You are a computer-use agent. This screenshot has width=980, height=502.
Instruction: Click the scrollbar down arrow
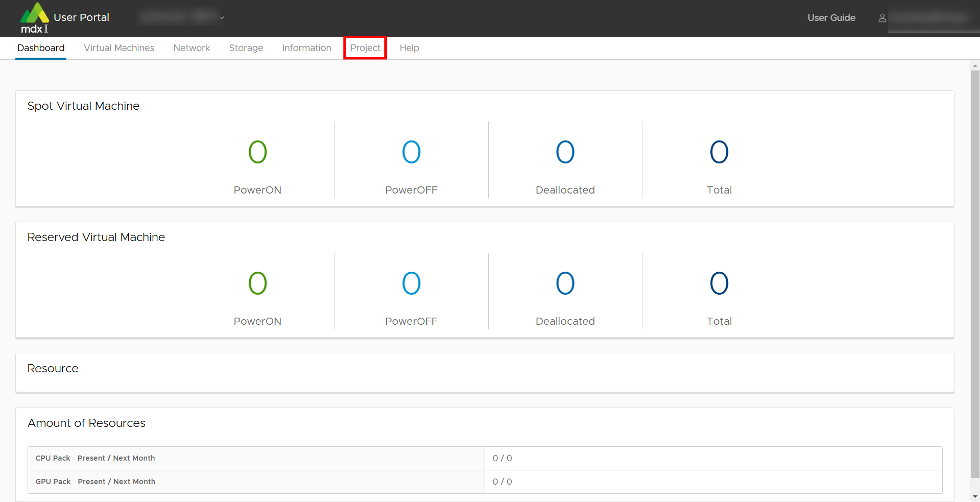(975, 496)
